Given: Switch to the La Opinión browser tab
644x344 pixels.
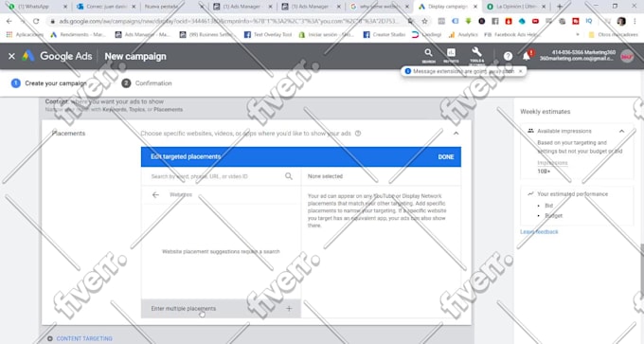Looking at the screenshot, I should click(x=516, y=7).
